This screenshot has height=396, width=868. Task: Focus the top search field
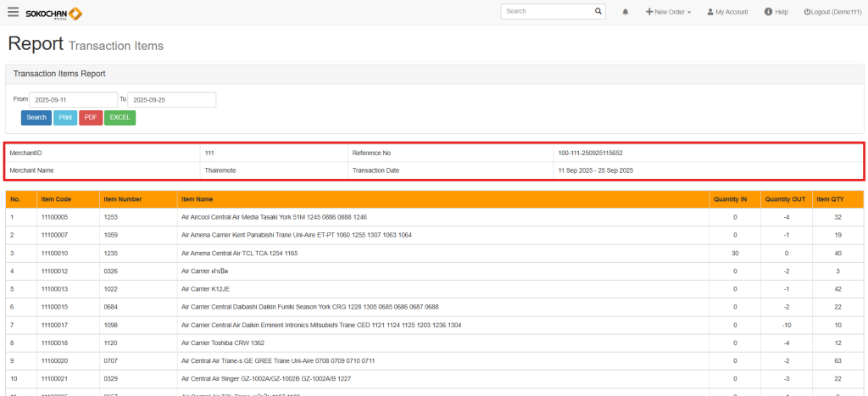547,12
